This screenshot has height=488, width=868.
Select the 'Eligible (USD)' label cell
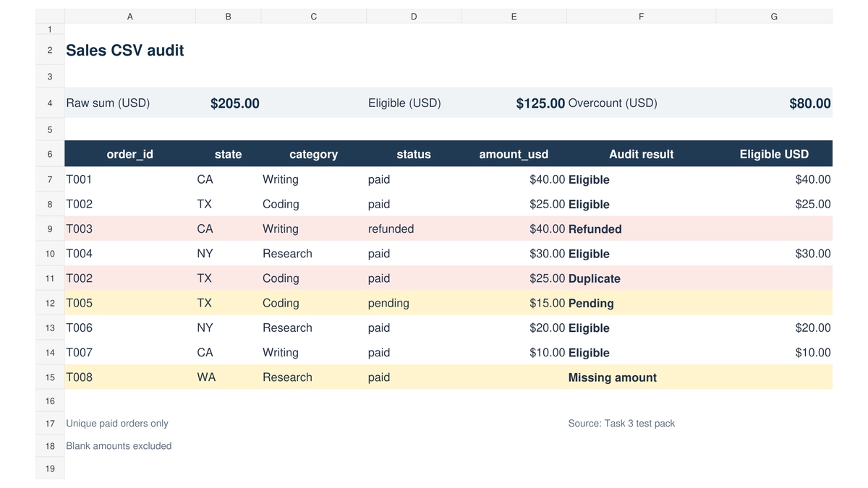point(414,103)
